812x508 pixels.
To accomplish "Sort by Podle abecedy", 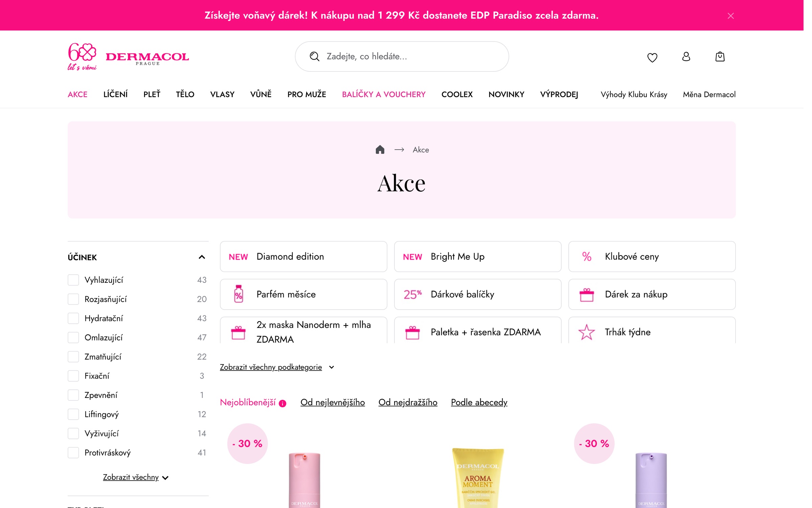I will 479,402.
